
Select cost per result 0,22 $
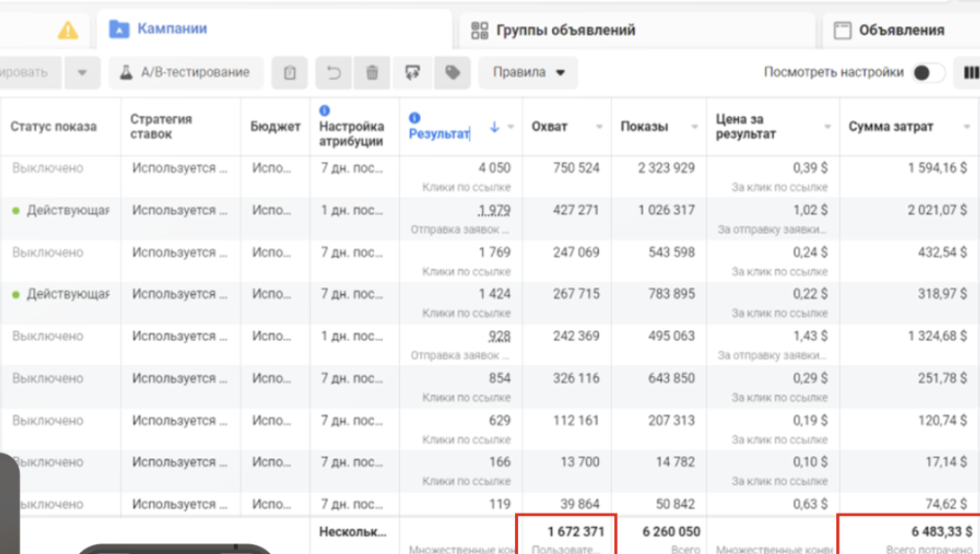811,294
